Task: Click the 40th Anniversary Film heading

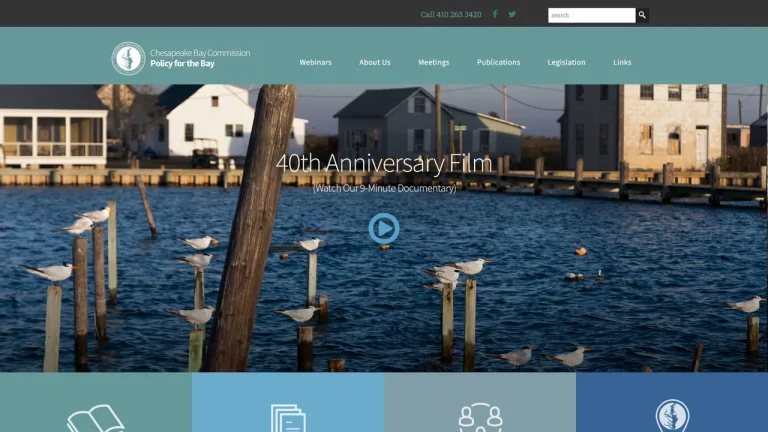Action: [384, 163]
